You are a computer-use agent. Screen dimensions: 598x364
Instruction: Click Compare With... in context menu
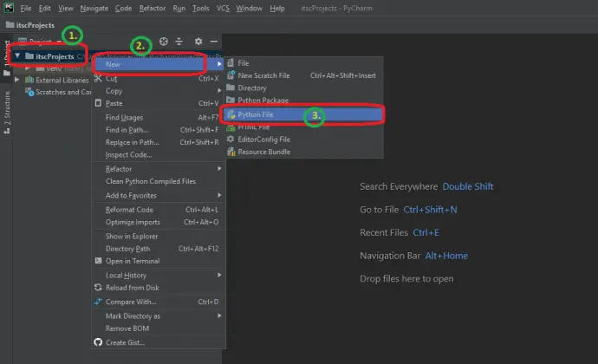(x=130, y=302)
